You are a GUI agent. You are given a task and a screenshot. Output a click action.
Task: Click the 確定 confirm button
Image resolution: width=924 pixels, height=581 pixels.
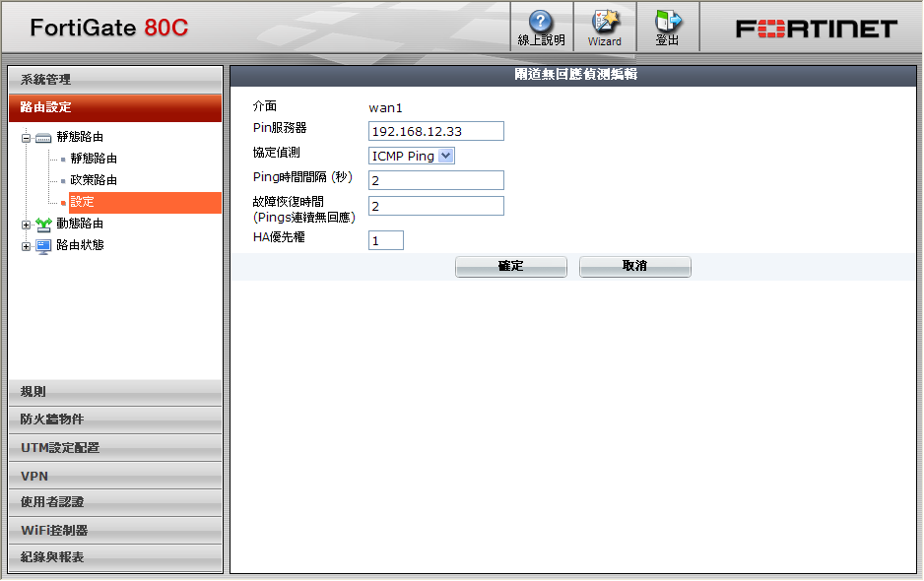[511, 266]
